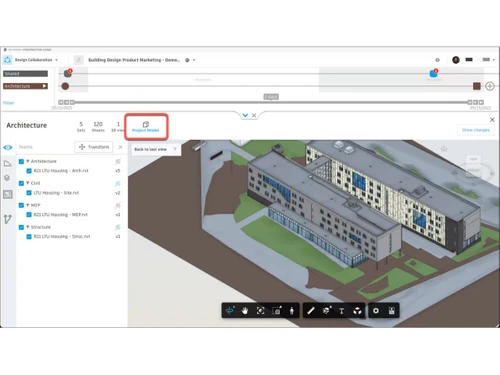This screenshot has width=500, height=375.
Task: Open the Back to last view dropdown
Action: (x=175, y=149)
